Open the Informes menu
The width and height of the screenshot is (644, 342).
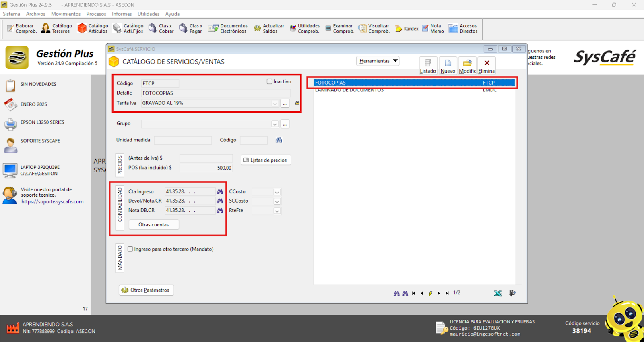[x=122, y=14]
